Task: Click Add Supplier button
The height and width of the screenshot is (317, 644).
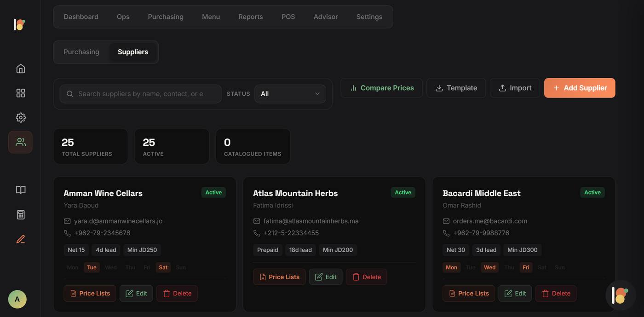Action: pos(580,88)
